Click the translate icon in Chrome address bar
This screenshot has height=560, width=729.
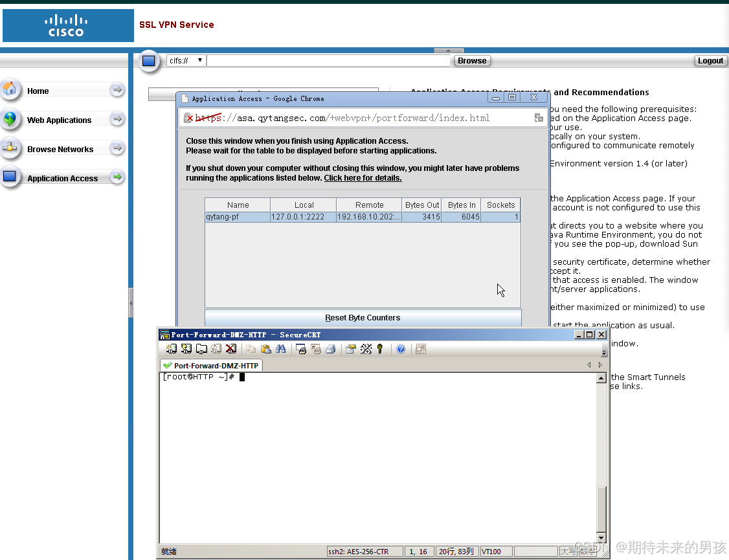pos(539,118)
